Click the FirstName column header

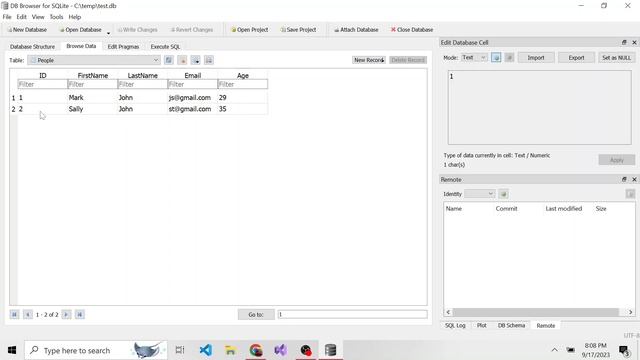coord(93,76)
